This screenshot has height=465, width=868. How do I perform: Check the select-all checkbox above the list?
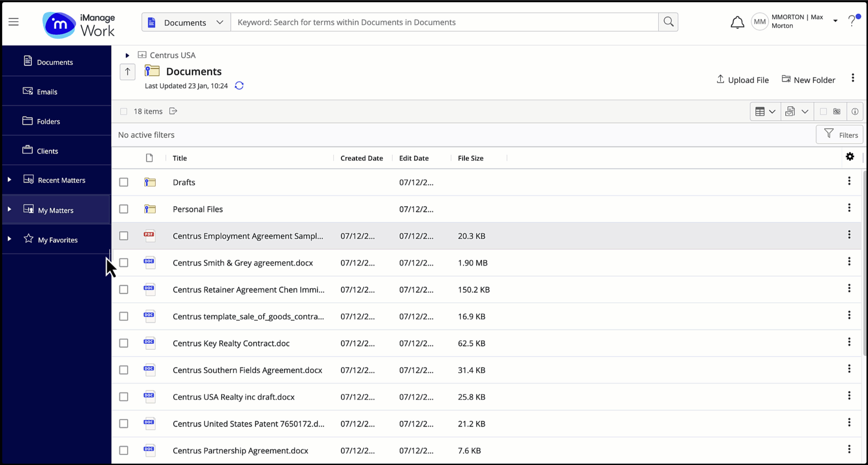(123, 111)
